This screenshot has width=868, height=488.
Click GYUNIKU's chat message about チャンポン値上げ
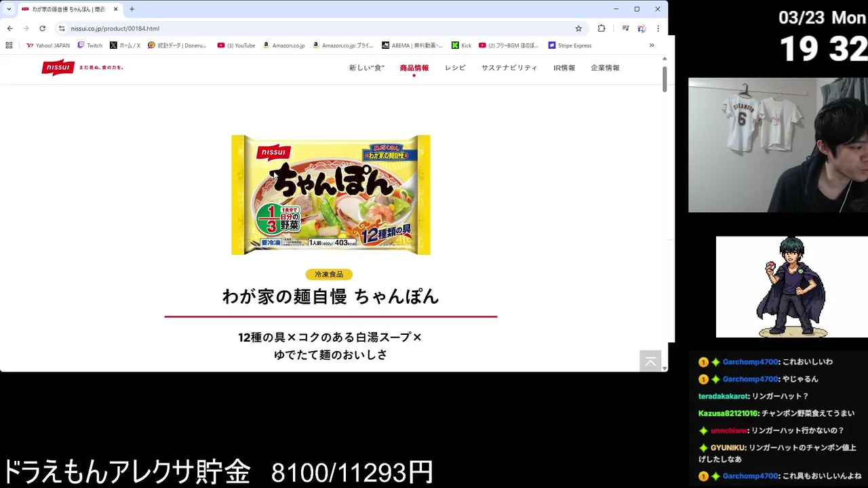(x=778, y=453)
